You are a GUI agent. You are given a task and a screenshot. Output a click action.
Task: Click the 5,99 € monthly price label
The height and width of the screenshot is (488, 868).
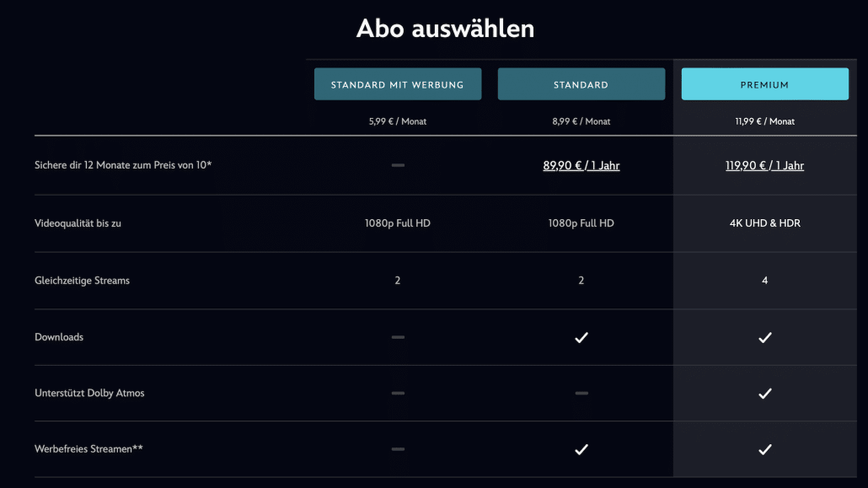click(397, 121)
